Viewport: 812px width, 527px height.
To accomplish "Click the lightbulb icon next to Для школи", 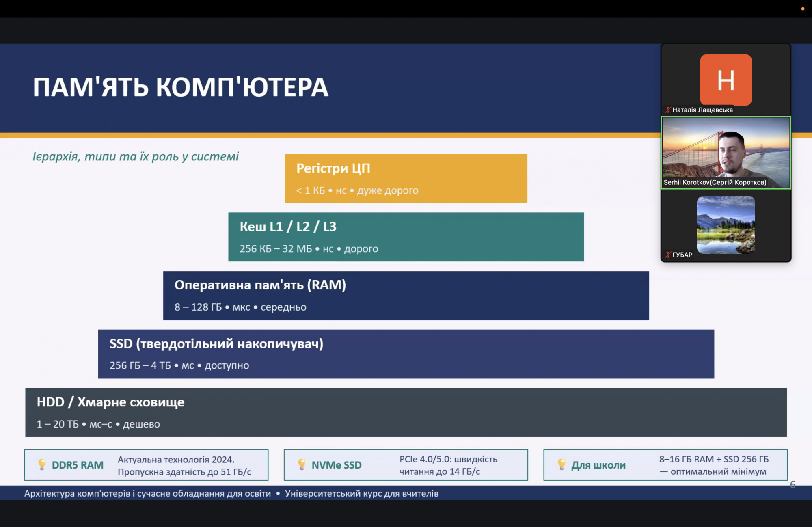I will pyautogui.click(x=561, y=464).
